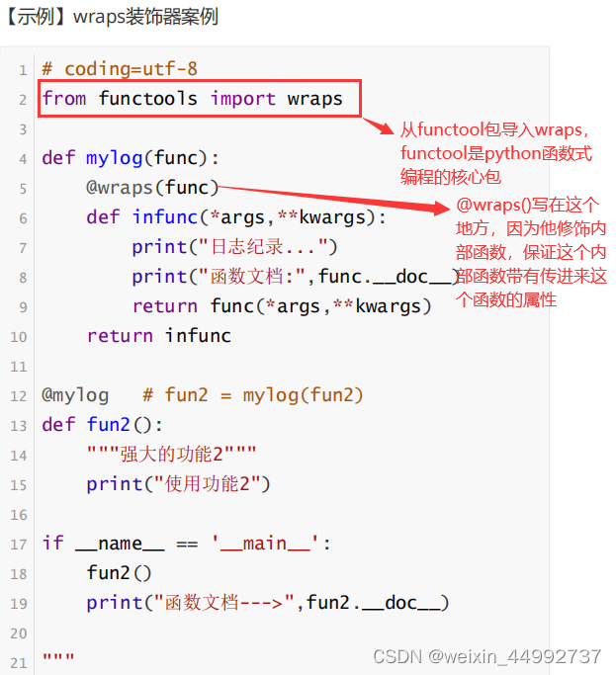
Task: Click the docstring "强大的功能2"
Action: (x=171, y=455)
